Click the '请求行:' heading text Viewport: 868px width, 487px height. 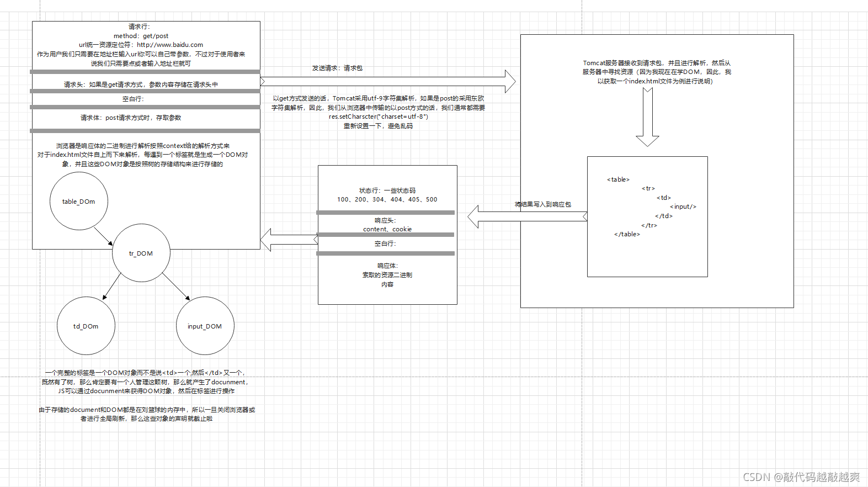point(139,27)
